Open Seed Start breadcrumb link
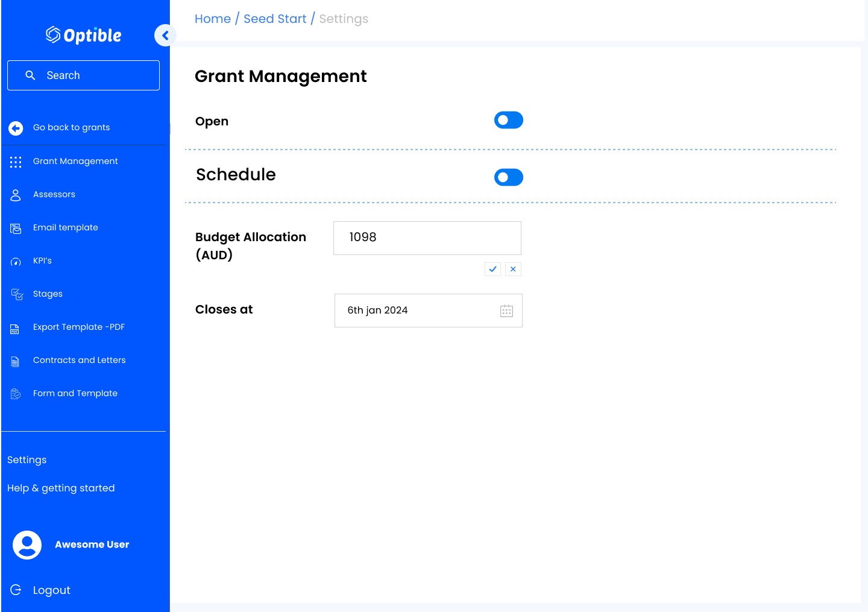The height and width of the screenshot is (612, 868). click(275, 19)
